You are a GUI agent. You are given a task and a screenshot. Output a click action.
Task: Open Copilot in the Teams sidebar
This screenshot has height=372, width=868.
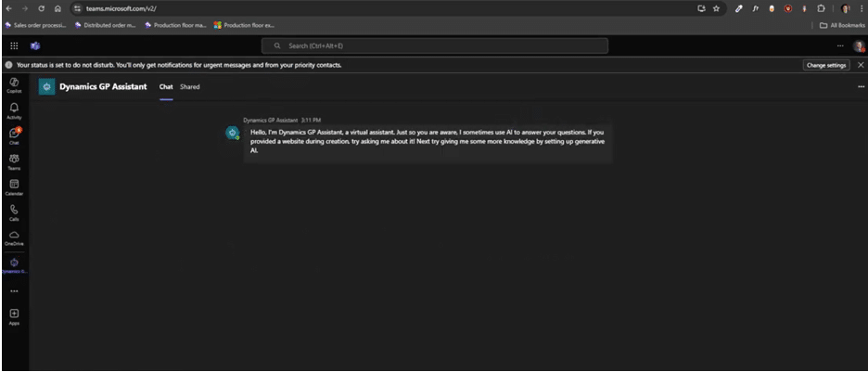tap(15, 84)
